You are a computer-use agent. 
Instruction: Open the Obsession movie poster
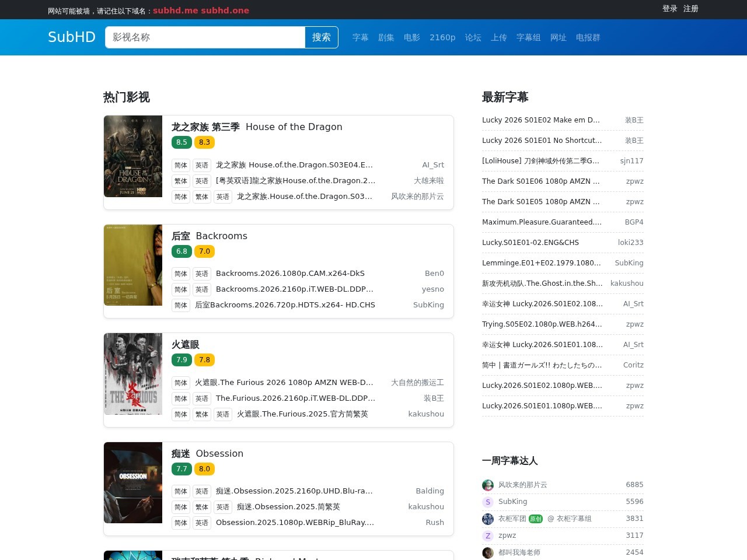(x=133, y=482)
